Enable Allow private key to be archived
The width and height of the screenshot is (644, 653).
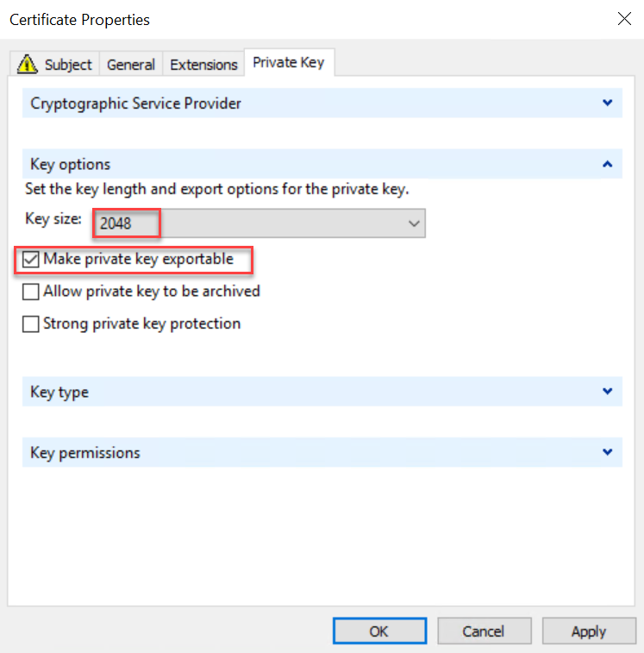(x=31, y=292)
